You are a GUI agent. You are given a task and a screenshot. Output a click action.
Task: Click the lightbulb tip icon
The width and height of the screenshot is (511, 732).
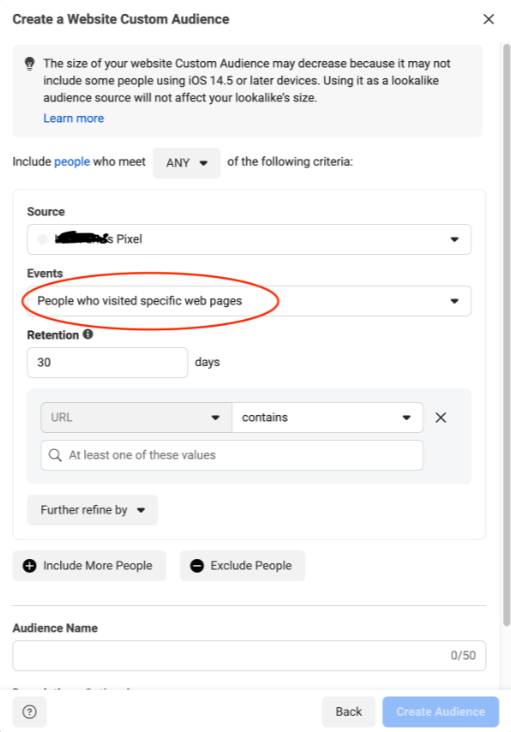[29, 63]
